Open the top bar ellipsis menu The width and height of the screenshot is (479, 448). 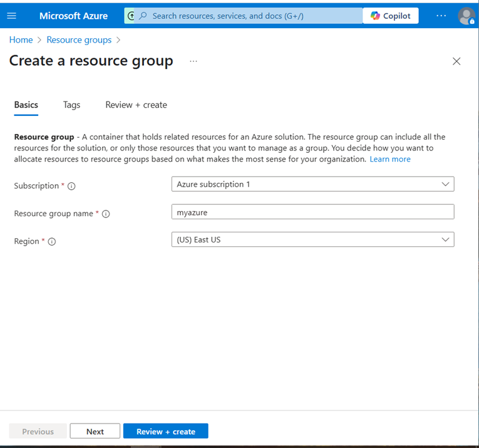[x=441, y=16]
